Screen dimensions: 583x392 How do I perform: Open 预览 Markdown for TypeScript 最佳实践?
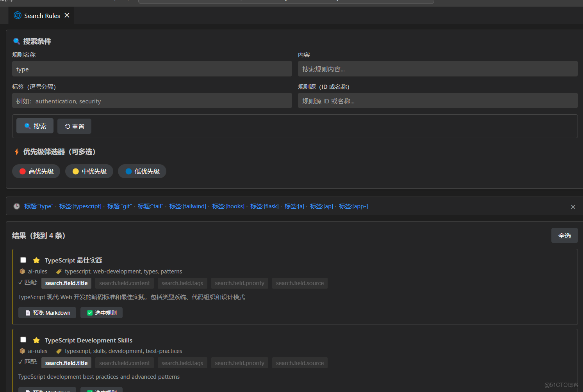[x=47, y=313]
